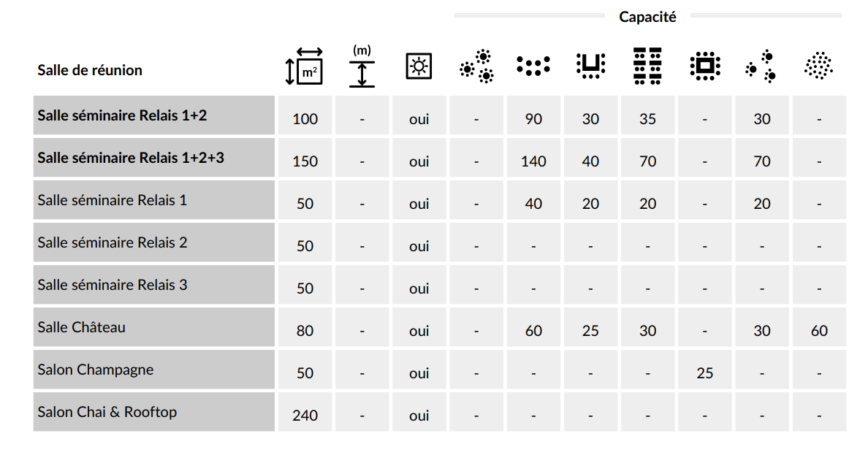Click the surface area m² icon

click(305, 66)
